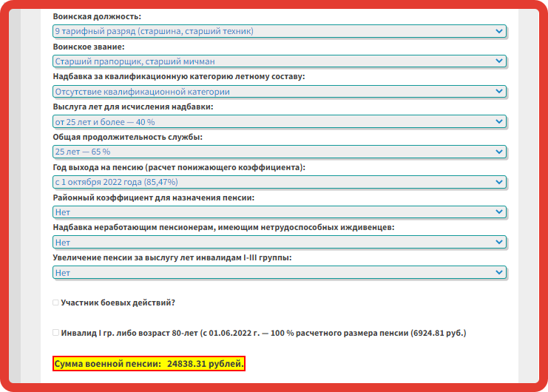Click the Участник боевых действий? label text

118,303
